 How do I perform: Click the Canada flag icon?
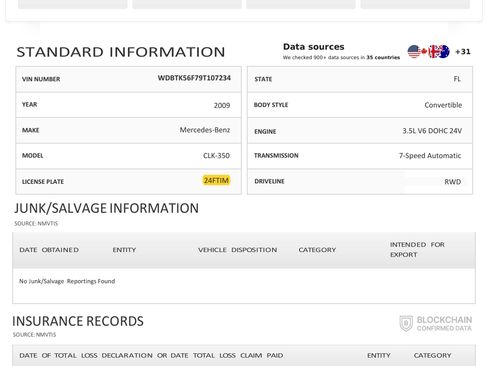tap(424, 52)
